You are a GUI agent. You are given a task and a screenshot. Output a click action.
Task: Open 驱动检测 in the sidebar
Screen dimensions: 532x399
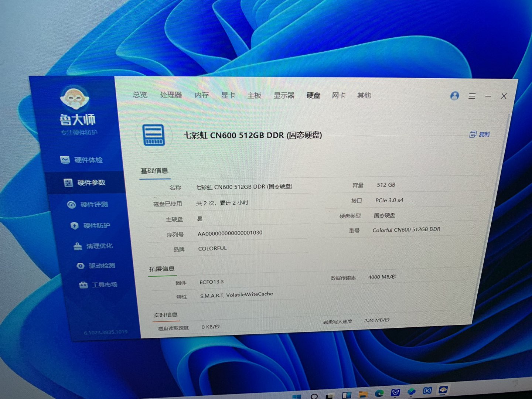point(96,266)
